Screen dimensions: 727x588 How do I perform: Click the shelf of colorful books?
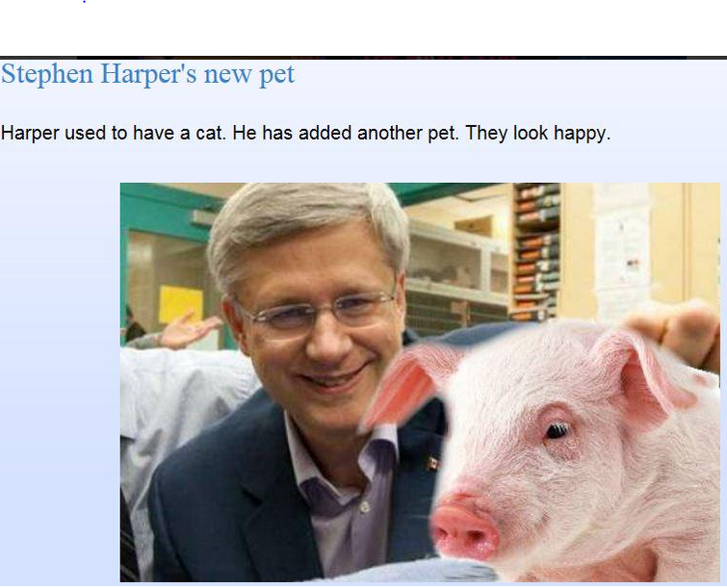[x=537, y=251]
